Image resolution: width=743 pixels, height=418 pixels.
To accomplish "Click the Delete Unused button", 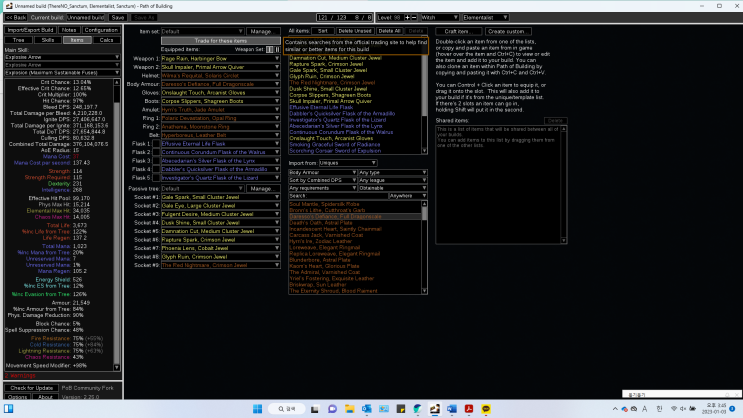I will click(x=354, y=31).
